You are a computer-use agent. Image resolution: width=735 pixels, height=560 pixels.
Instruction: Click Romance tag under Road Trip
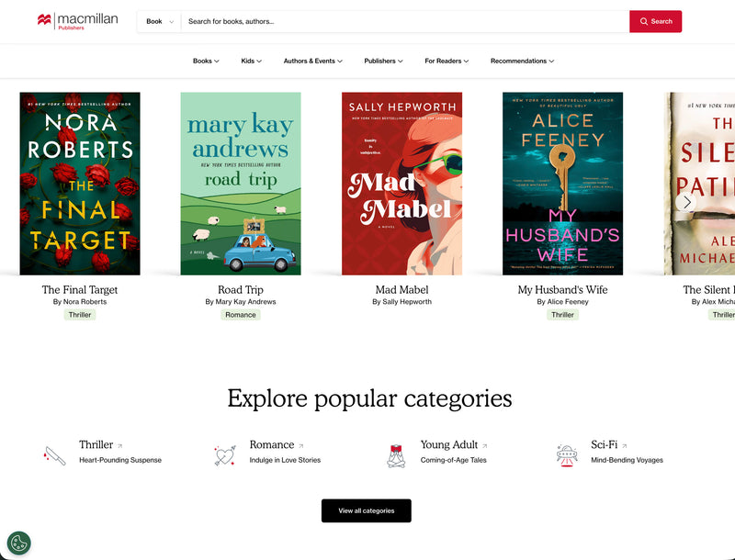pyautogui.click(x=241, y=315)
